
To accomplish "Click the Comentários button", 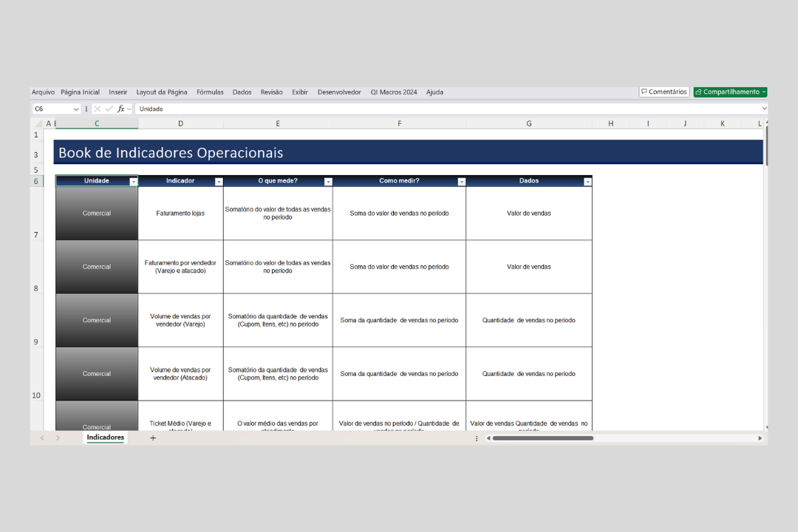I will click(x=664, y=92).
